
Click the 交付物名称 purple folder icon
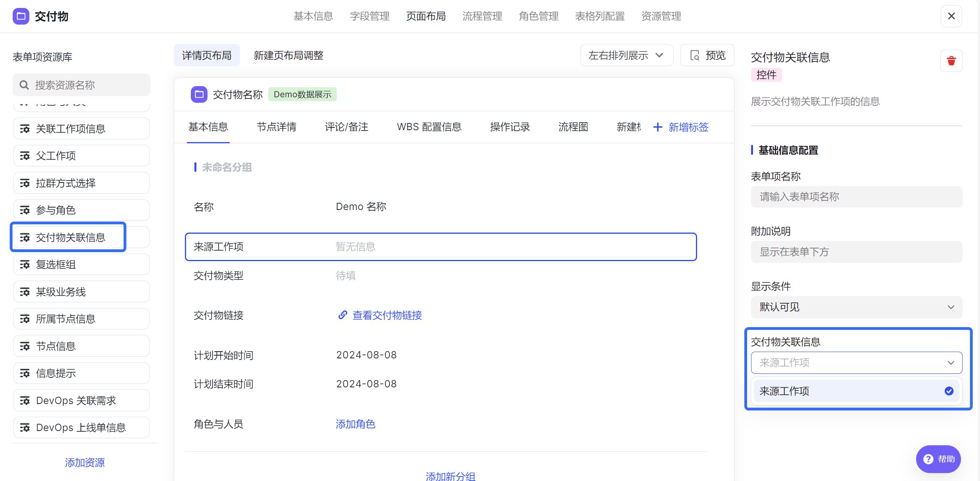coord(199,94)
